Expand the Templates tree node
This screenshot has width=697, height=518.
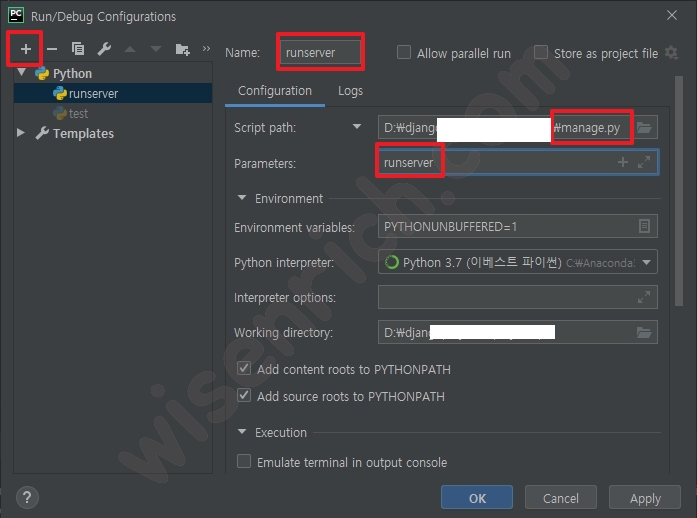coord(20,133)
